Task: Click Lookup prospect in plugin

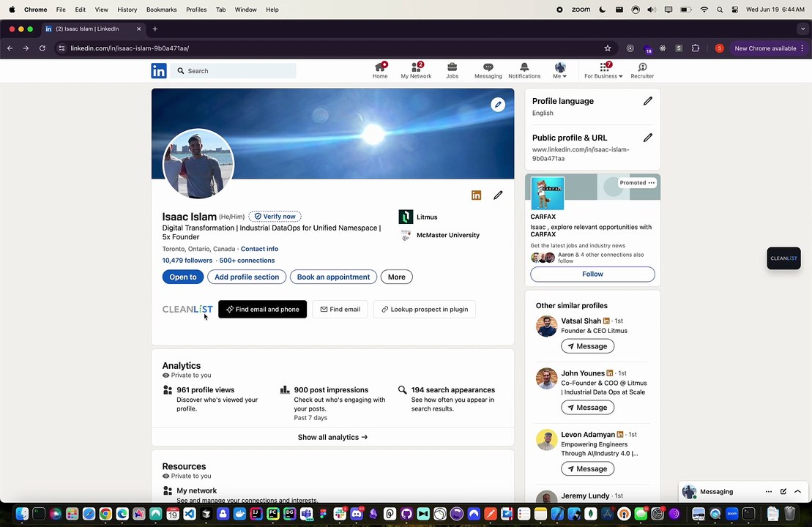Action: pyautogui.click(x=424, y=309)
